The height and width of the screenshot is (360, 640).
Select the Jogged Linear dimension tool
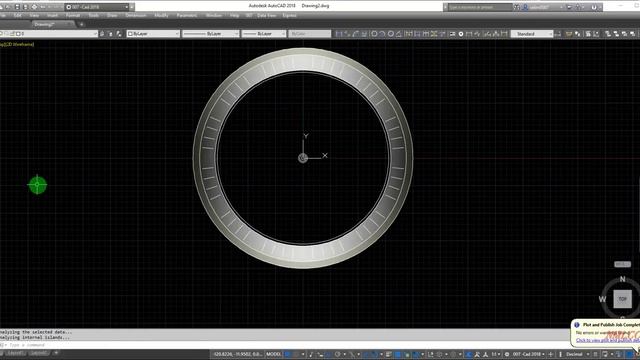478,34
